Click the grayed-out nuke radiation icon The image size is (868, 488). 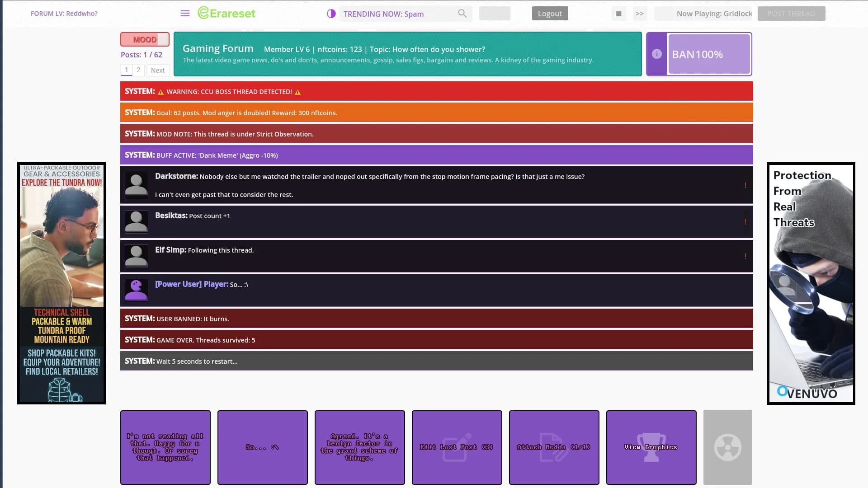click(728, 447)
